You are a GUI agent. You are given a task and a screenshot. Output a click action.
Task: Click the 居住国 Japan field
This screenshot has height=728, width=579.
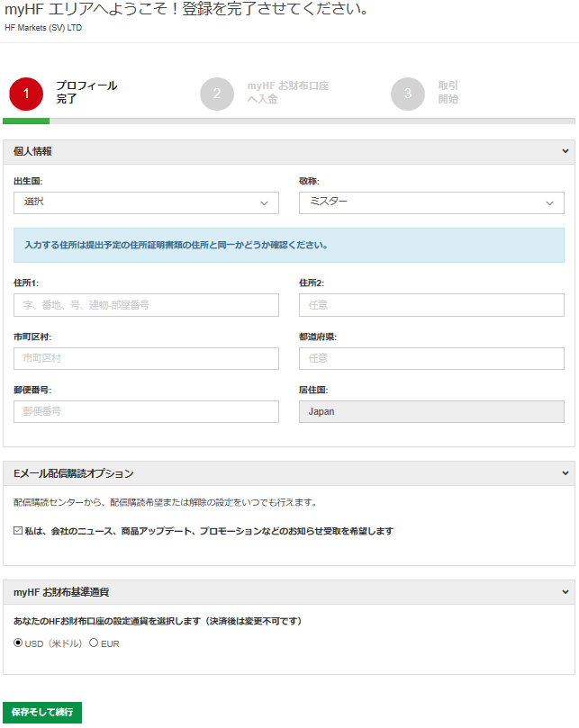[x=431, y=411]
